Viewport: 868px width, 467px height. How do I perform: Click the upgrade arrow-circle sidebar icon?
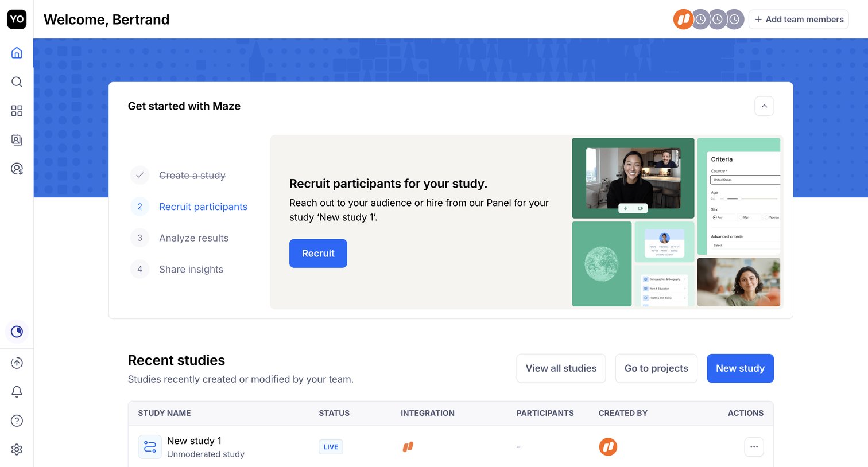click(x=17, y=363)
